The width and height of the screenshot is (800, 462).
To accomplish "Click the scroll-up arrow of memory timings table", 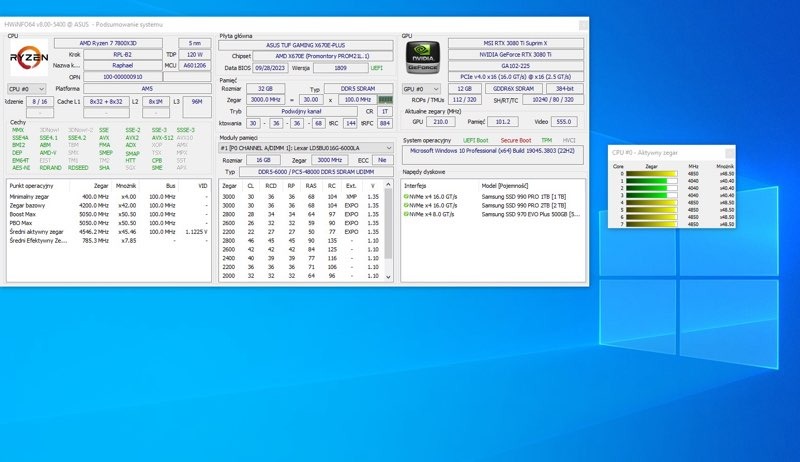I will 388,184.
